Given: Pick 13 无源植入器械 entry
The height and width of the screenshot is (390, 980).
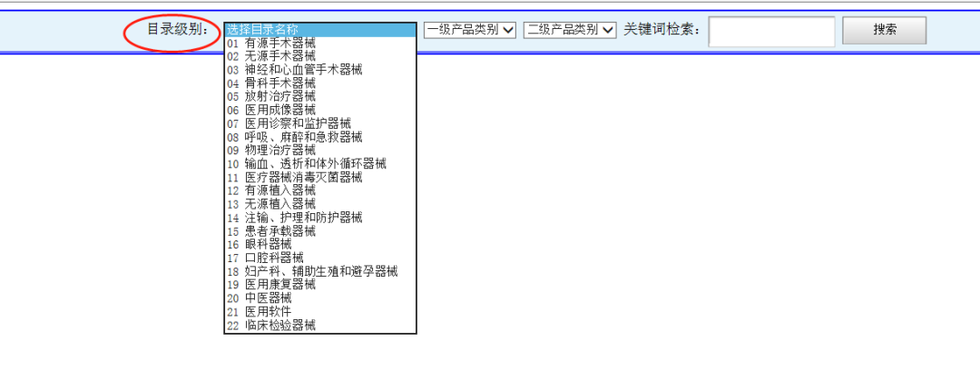Looking at the screenshot, I should point(320,204).
